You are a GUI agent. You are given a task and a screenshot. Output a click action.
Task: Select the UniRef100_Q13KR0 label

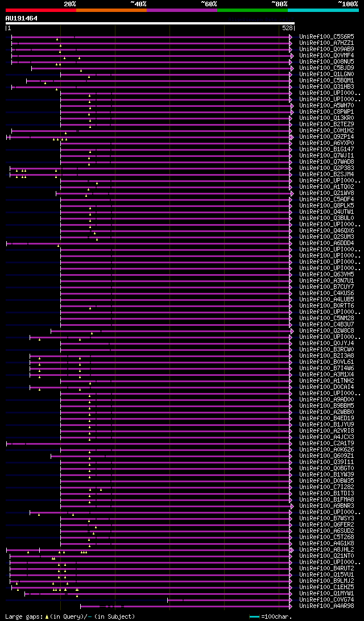coord(327,118)
